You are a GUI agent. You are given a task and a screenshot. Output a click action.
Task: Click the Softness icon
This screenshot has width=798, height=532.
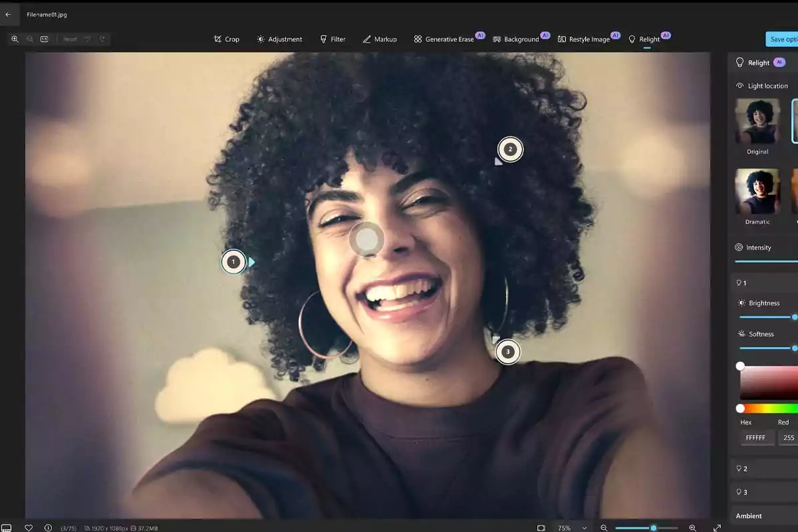(x=742, y=334)
